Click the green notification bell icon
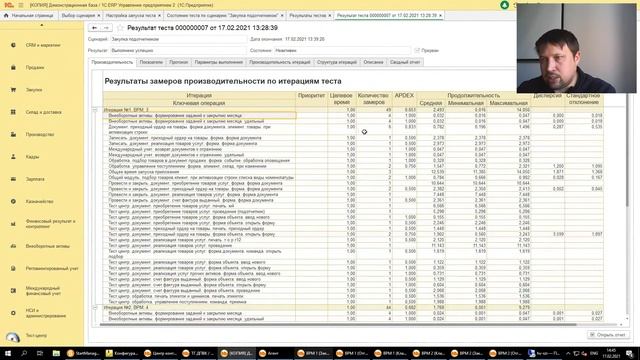This screenshot has height=360, width=640. [504, 5]
